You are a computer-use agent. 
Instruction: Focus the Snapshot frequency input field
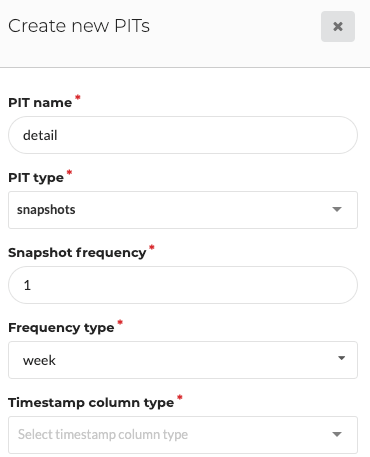coord(183,285)
